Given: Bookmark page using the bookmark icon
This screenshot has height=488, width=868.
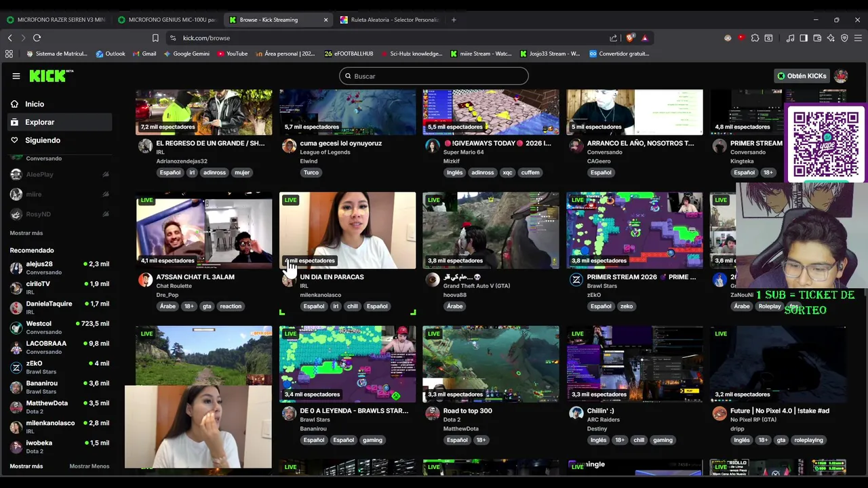Looking at the screenshot, I should [155, 38].
